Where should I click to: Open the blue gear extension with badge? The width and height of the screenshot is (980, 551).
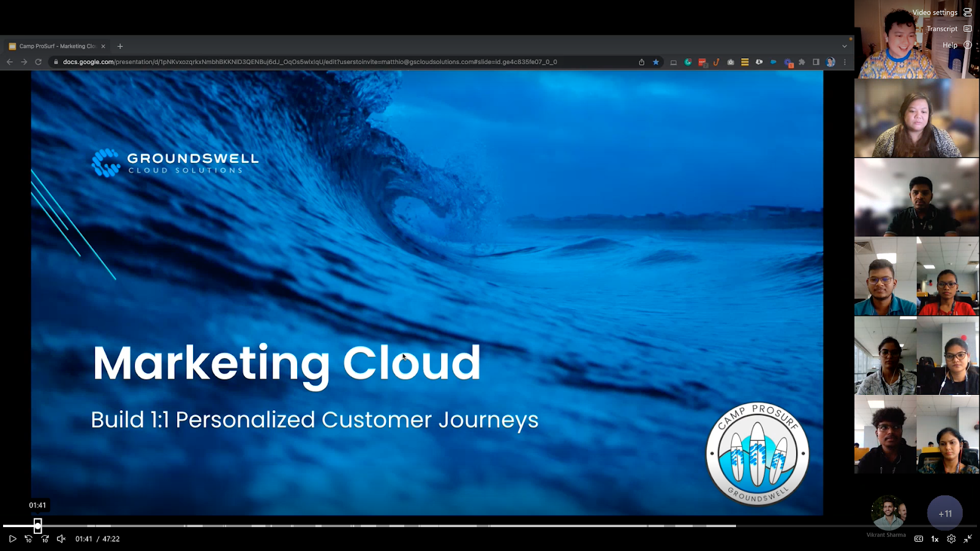click(x=788, y=62)
